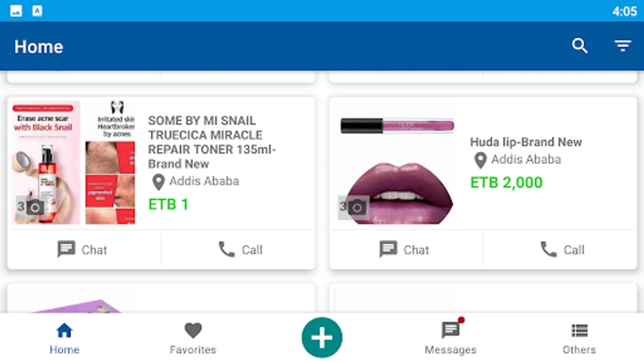Open the Favorites heart tab
The height and width of the screenshot is (362, 644).
(193, 339)
